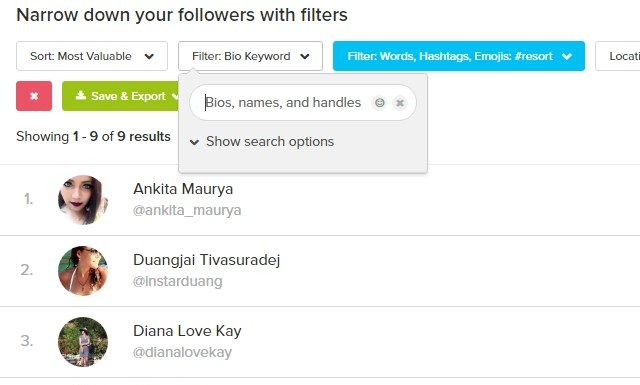This screenshot has height=385, width=640.
Task: Click the Save & Export download icon
Action: click(81, 96)
